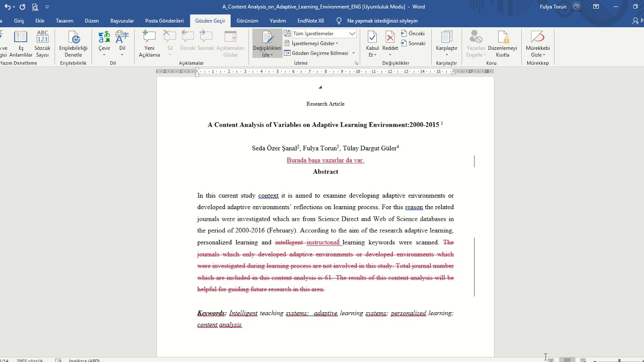Click the first-line indent marker on ruler
Screen dimensions: 644x362
(x=197, y=69)
